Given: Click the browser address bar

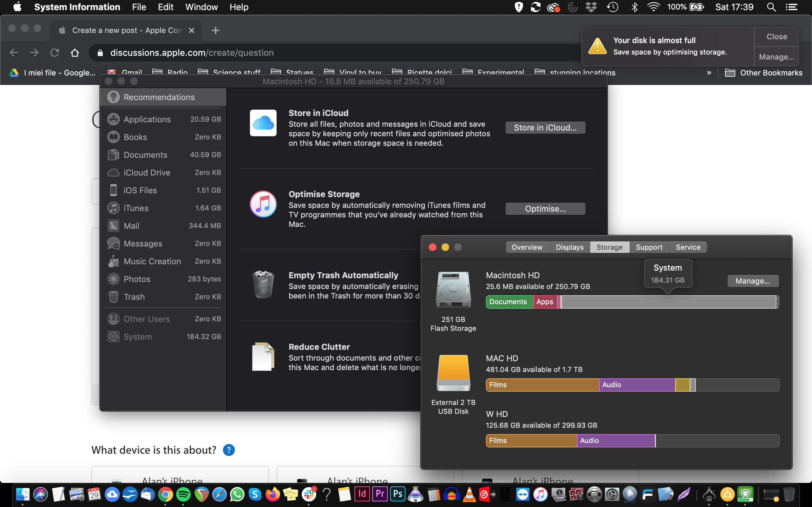Looking at the screenshot, I should click(x=302, y=53).
